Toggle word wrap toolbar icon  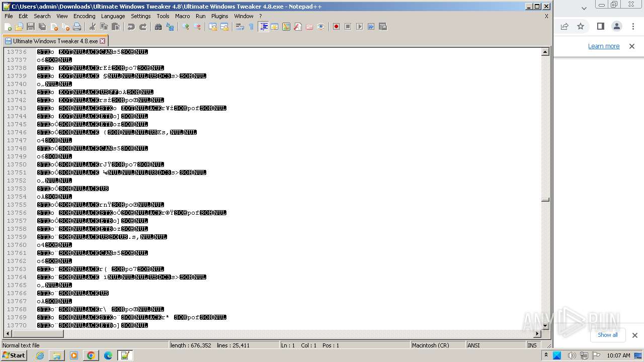click(240, 27)
